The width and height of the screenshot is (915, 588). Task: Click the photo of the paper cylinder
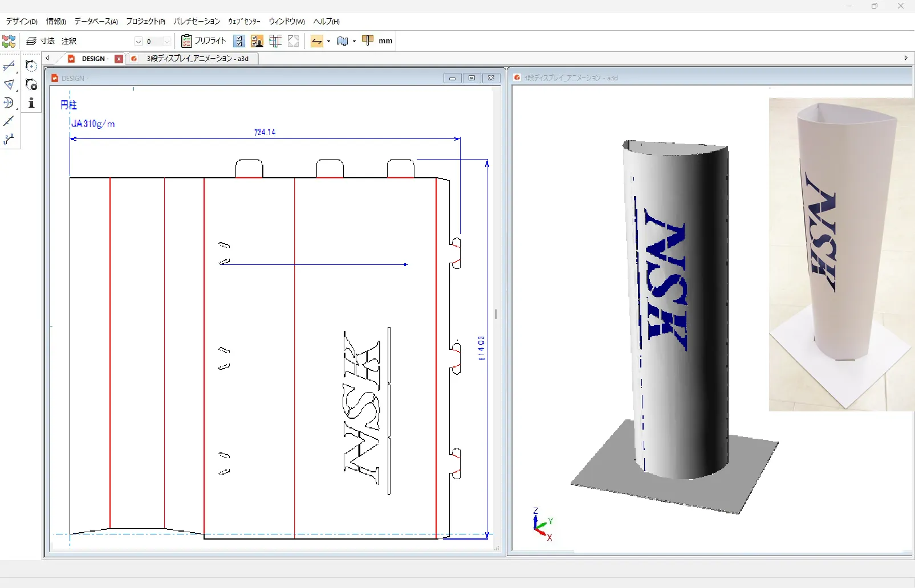click(841, 254)
